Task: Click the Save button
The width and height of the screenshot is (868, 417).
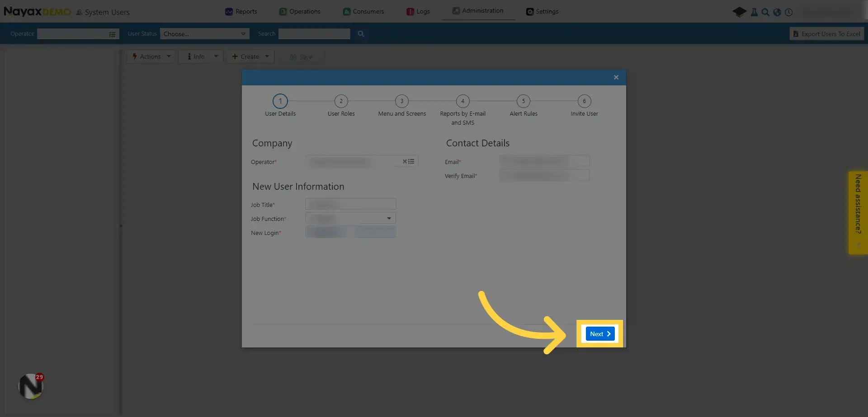Action: pos(301,57)
